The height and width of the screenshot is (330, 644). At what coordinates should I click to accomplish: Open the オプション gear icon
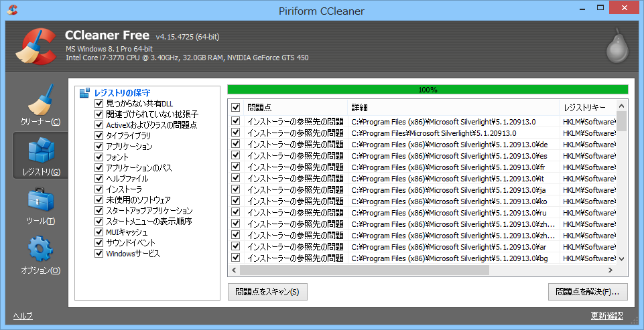tap(41, 249)
